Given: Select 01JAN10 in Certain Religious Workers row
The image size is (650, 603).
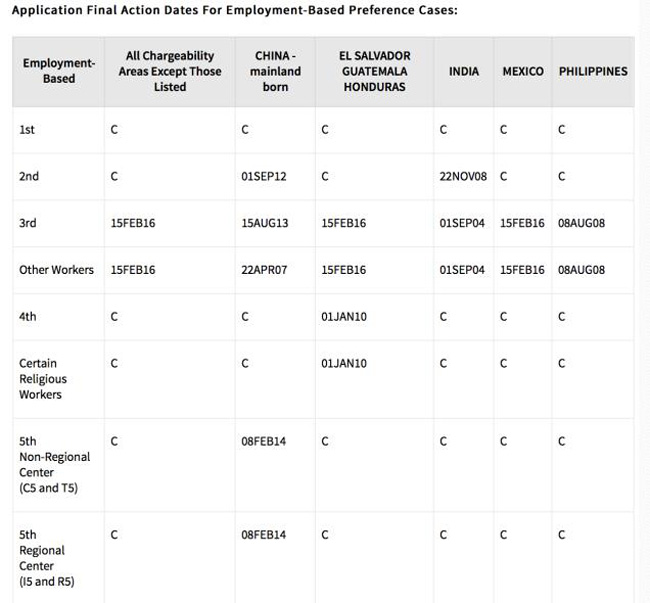Looking at the screenshot, I should click(x=344, y=364).
